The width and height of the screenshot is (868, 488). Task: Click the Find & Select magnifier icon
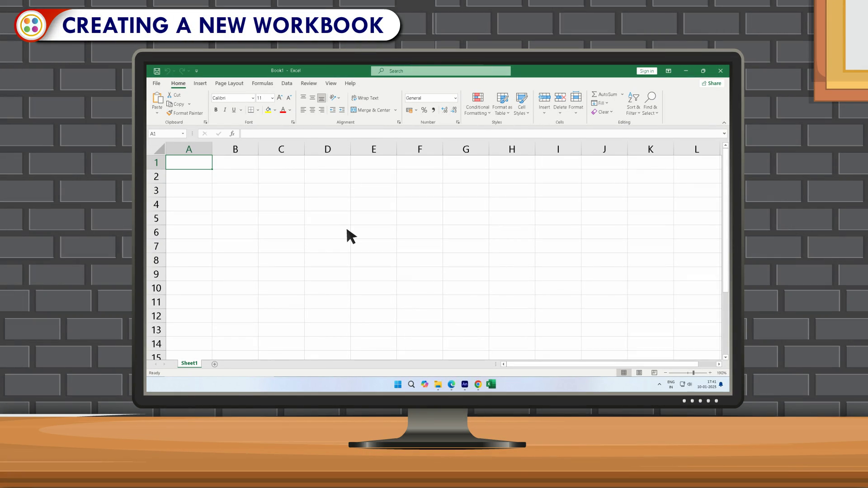650,98
